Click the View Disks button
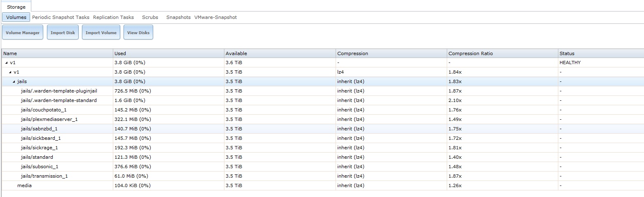The height and width of the screenshot is (197, 644). (138, 32)
